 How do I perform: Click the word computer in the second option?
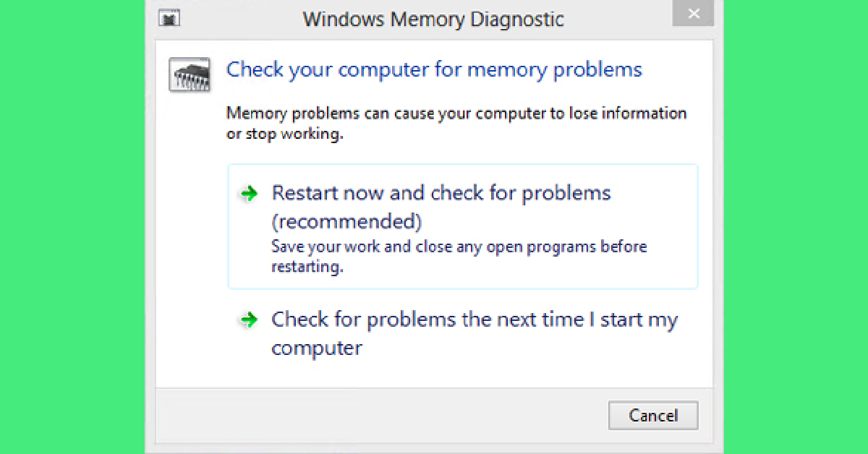pos(316,348)
